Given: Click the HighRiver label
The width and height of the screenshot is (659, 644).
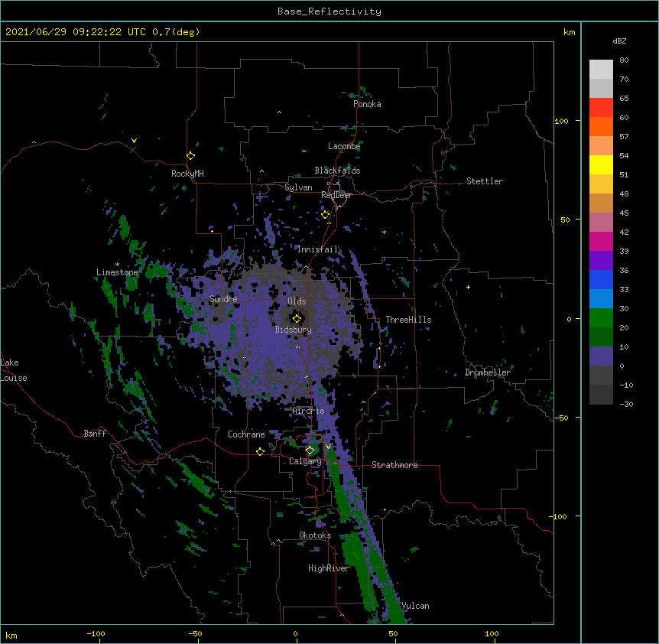Looking at the screenshot, I should click(x=329, y=568).
